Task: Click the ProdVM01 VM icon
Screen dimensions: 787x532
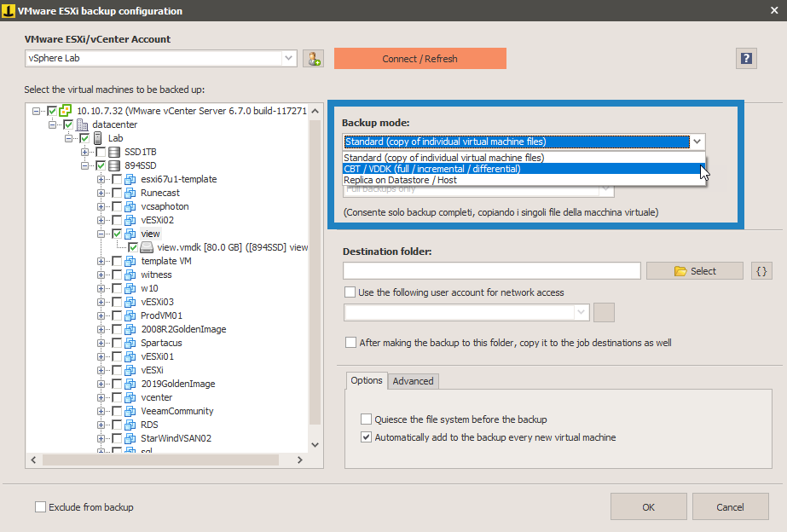Action: (x=130, y=315)
